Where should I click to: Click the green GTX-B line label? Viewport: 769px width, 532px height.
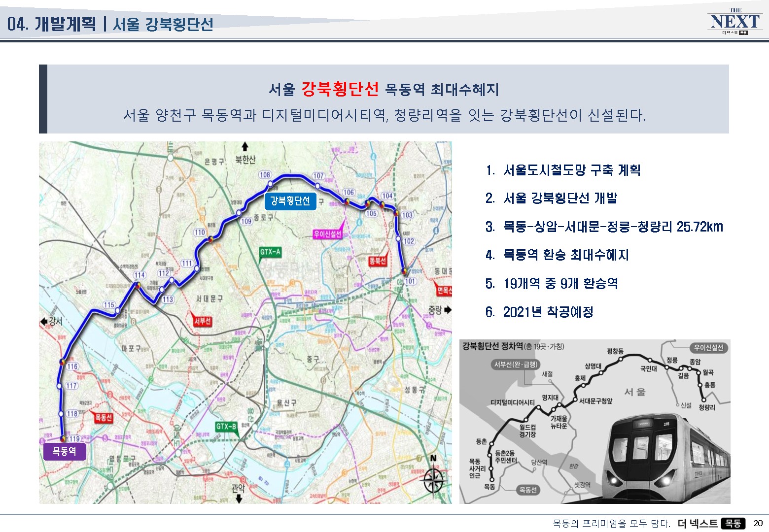coord(226,426)
